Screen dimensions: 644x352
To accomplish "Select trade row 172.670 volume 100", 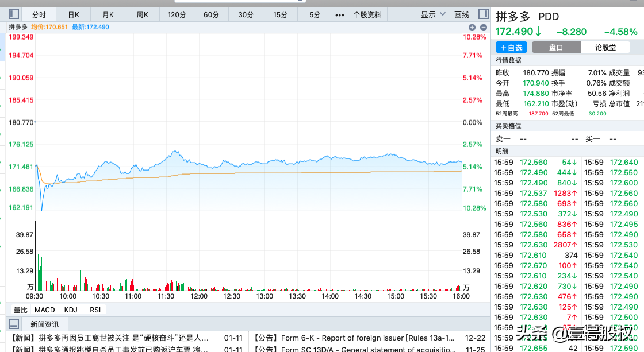I will click(x=535, y=265).
